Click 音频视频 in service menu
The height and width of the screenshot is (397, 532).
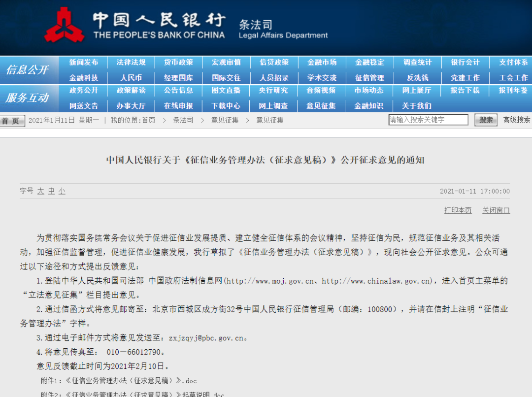[321, 90]
